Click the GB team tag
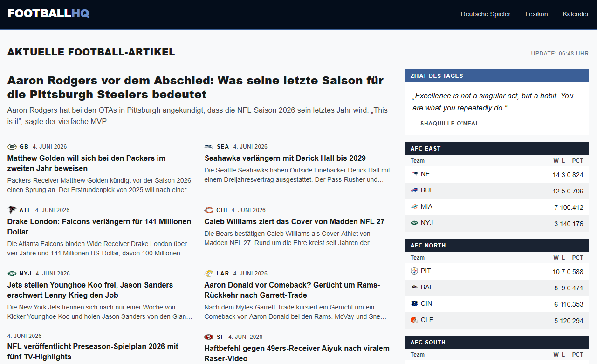 [x=24, y=147]
